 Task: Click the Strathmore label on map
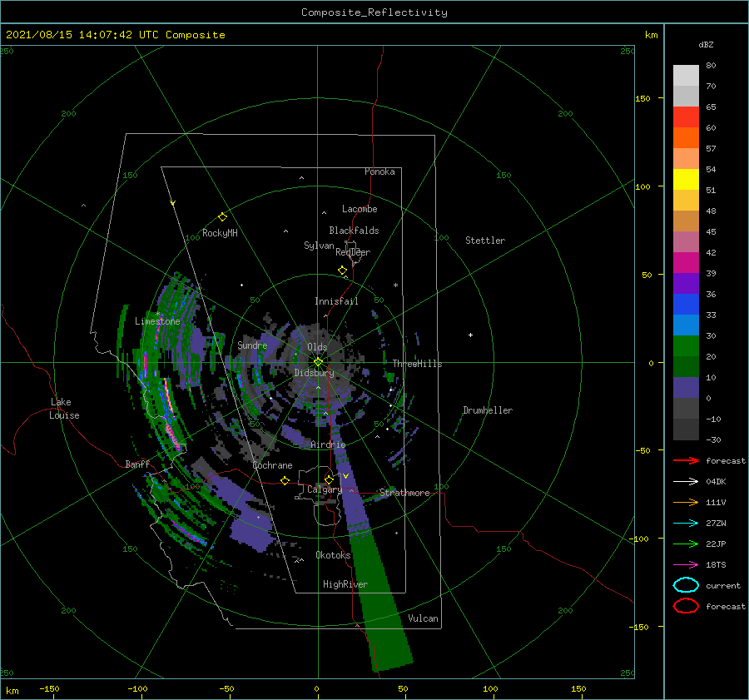point(404,493)
